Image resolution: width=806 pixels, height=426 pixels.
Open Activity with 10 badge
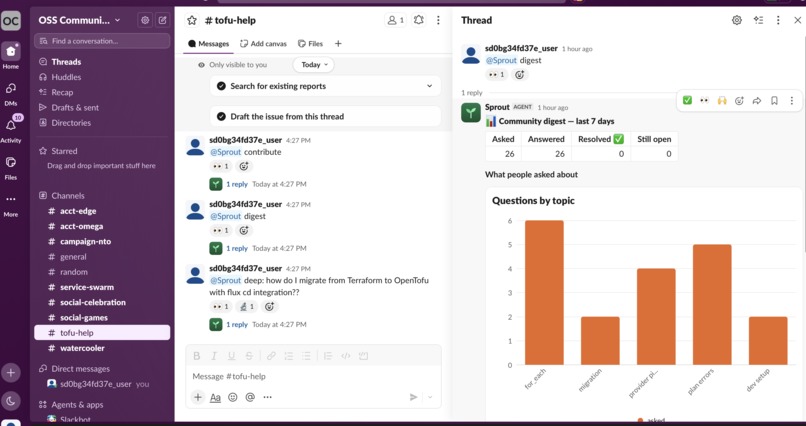click(11, 129)
